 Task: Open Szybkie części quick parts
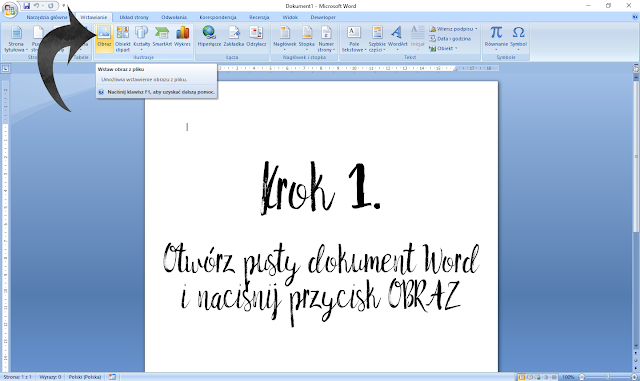pyautogui.click(x=377, y=39)
